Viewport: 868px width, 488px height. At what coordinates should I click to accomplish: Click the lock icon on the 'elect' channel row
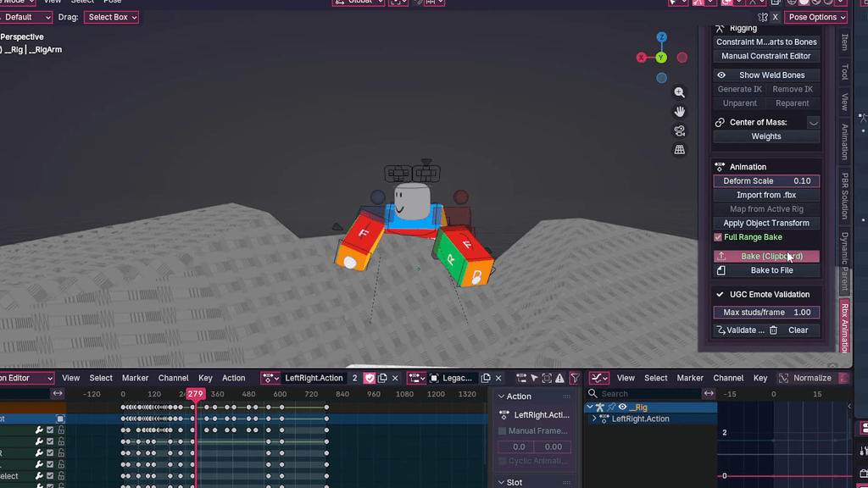[x=61, y=476]
